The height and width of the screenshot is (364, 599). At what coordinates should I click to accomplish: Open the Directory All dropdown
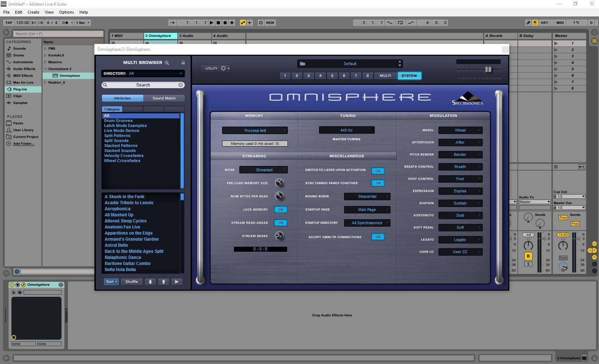pyautogui.click(x=143, y=73)
